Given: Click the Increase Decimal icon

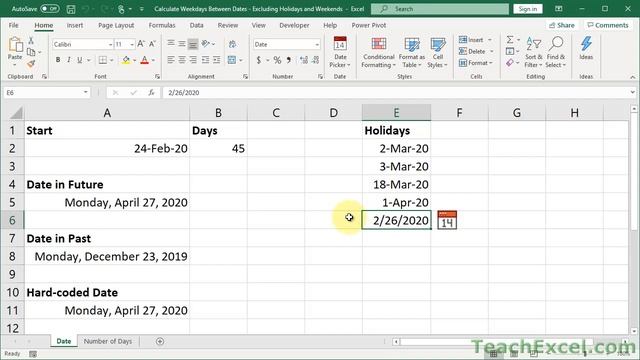Looking at the screenshot, I should pyautogui.click(x=304, y=60).
